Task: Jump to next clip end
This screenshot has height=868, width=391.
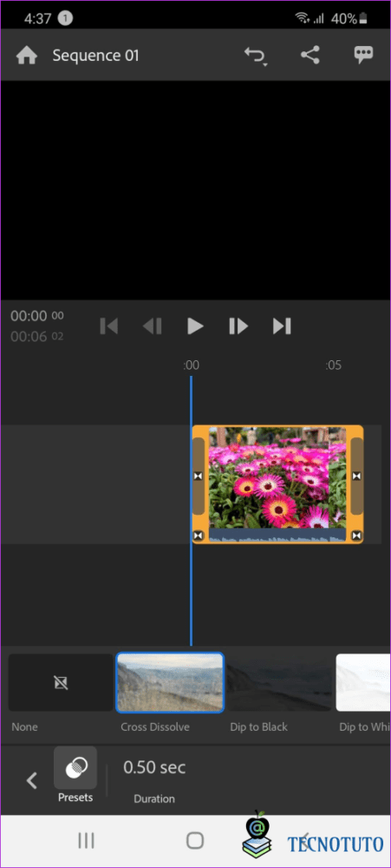Action: [x=282, y=326]
